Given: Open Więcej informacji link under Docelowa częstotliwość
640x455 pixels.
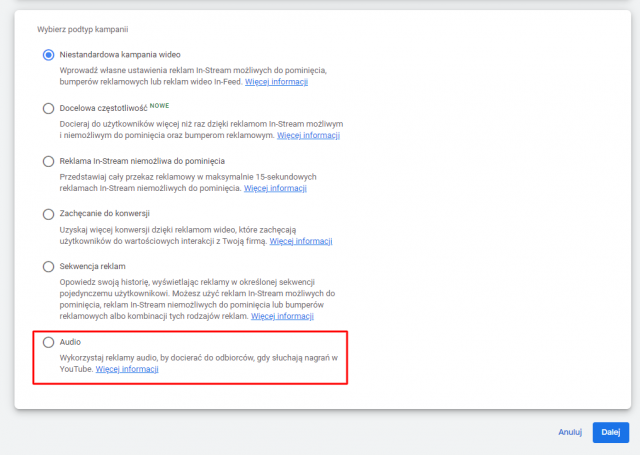Looking at the screenshot, I should 309,134.
